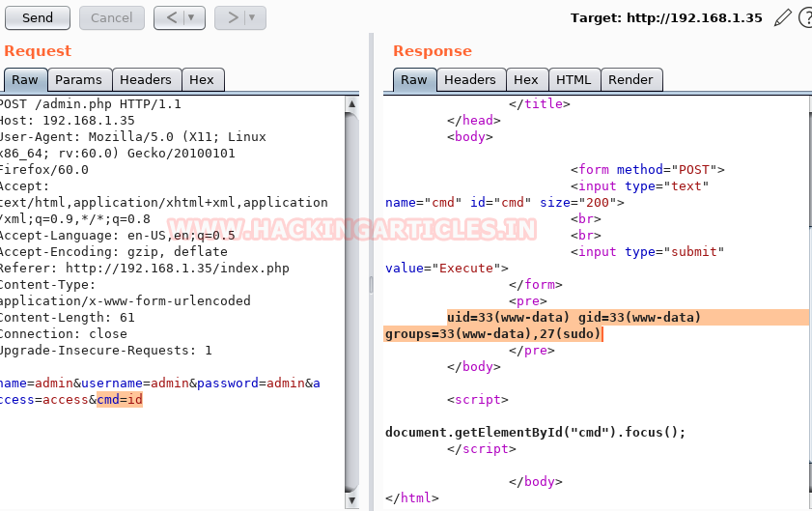Click the Accept-Encoding: gzip, deflate line

click(114, 252)
